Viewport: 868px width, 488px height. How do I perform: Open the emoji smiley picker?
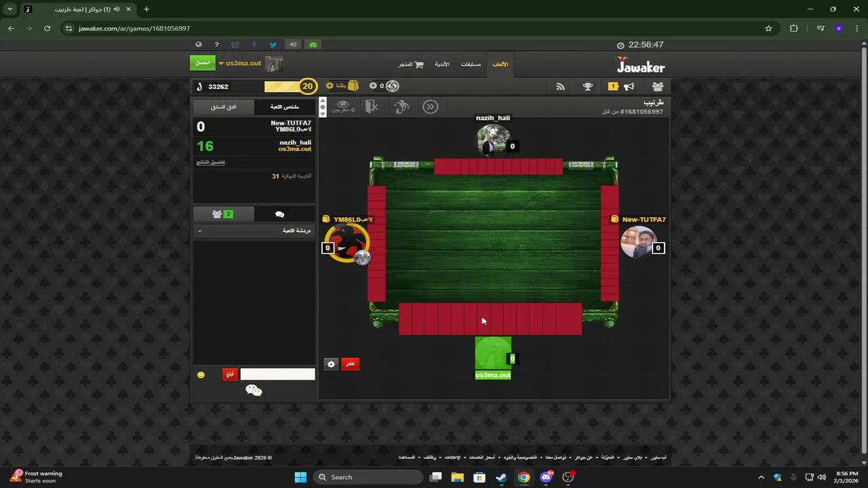(x=201, y=375)
